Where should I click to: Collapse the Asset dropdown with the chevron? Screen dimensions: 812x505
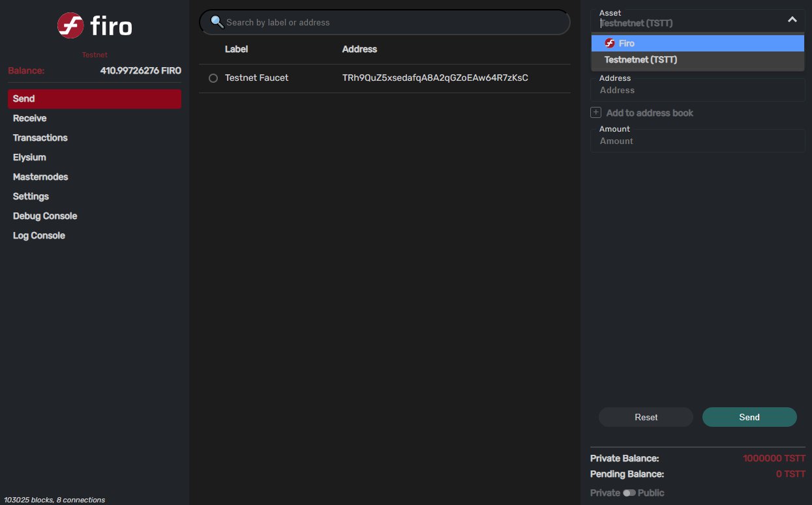[x=792, y=20]
